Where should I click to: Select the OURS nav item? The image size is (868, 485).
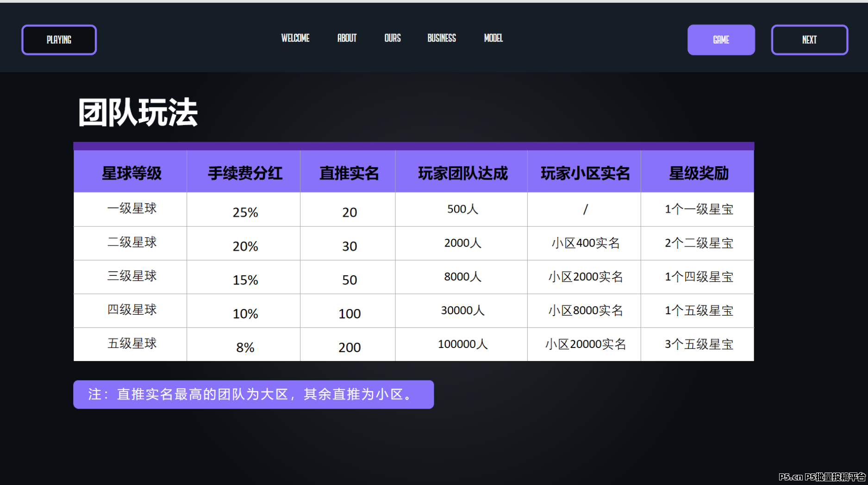(x=392, y=39)
